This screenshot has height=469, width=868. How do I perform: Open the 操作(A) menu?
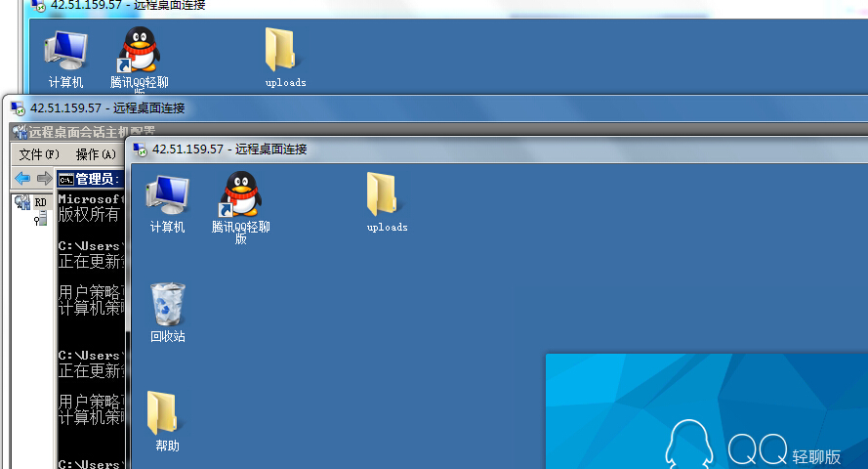pos(96,154)
